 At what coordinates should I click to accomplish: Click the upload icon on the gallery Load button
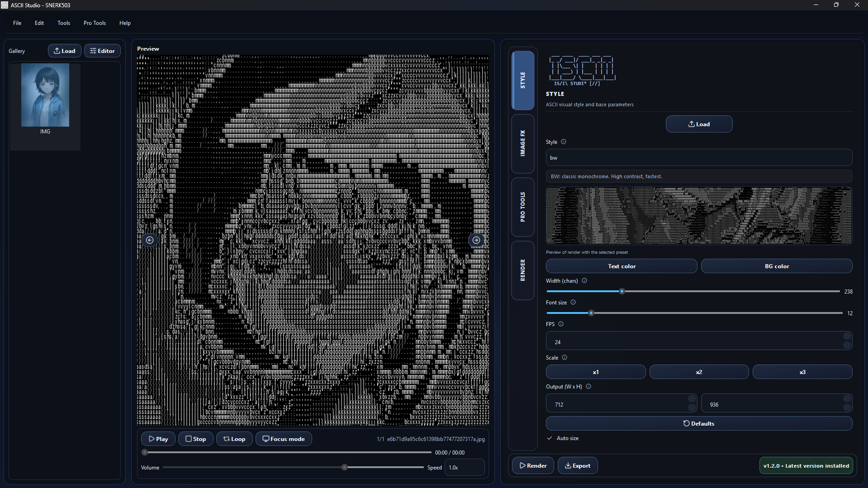pyautogui.click(x=57, y=51)
